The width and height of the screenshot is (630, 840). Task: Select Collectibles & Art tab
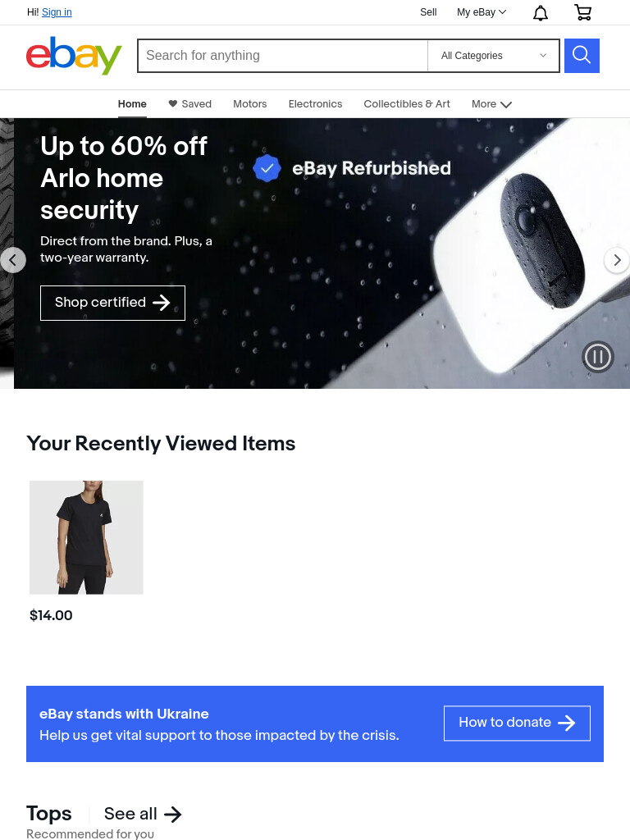[407, 104]
